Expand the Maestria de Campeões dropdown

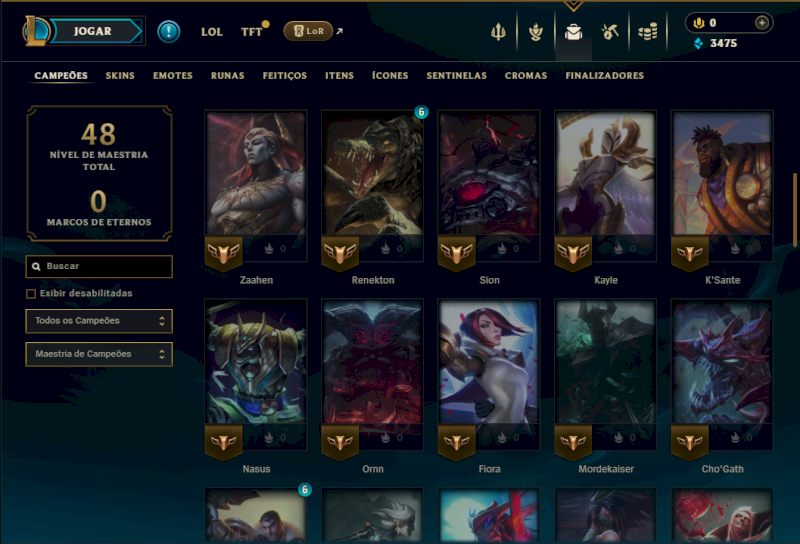pyautogui.click(x=99, y=354)
